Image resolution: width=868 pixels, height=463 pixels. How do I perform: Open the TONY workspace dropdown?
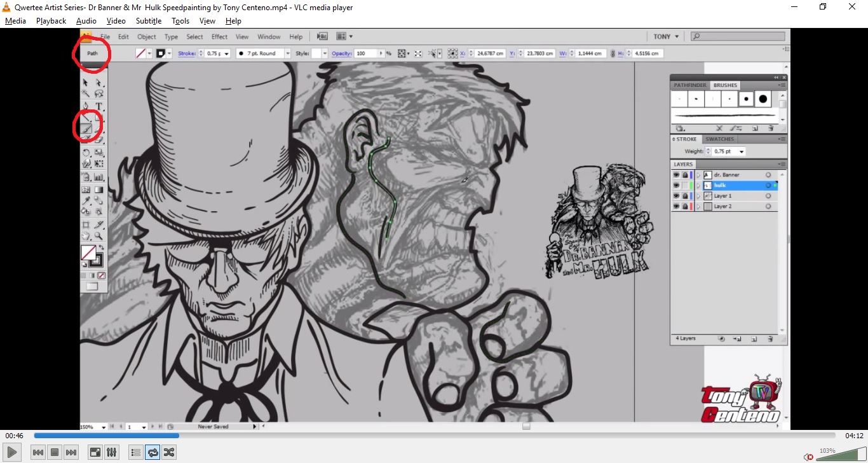667,37
